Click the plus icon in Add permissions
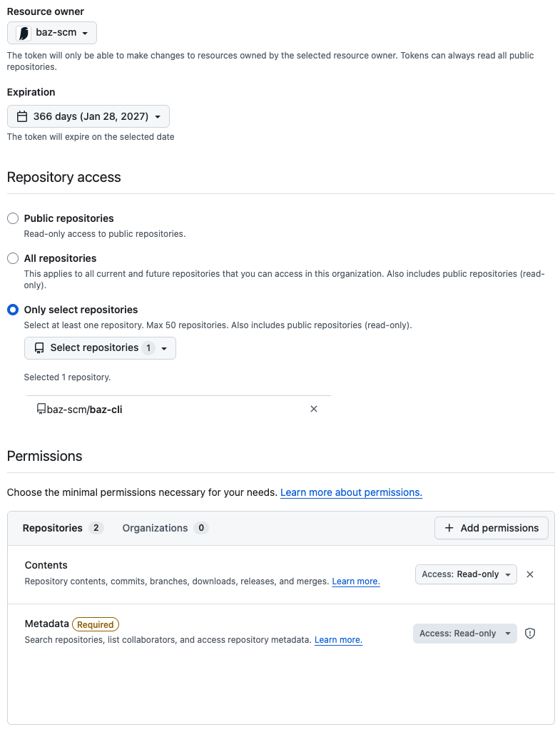The width and height of the screenshot is (560, 732). click(x=449, y=528)
